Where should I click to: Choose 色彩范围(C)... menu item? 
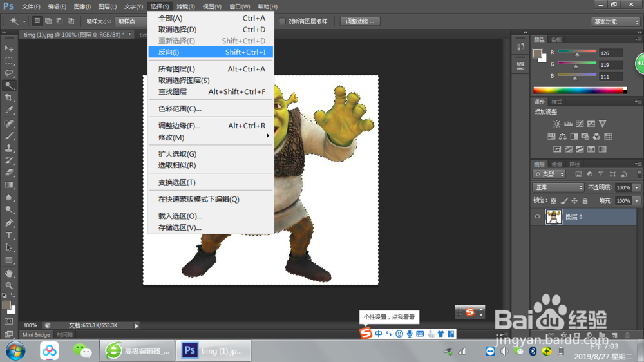pos(211,109)
